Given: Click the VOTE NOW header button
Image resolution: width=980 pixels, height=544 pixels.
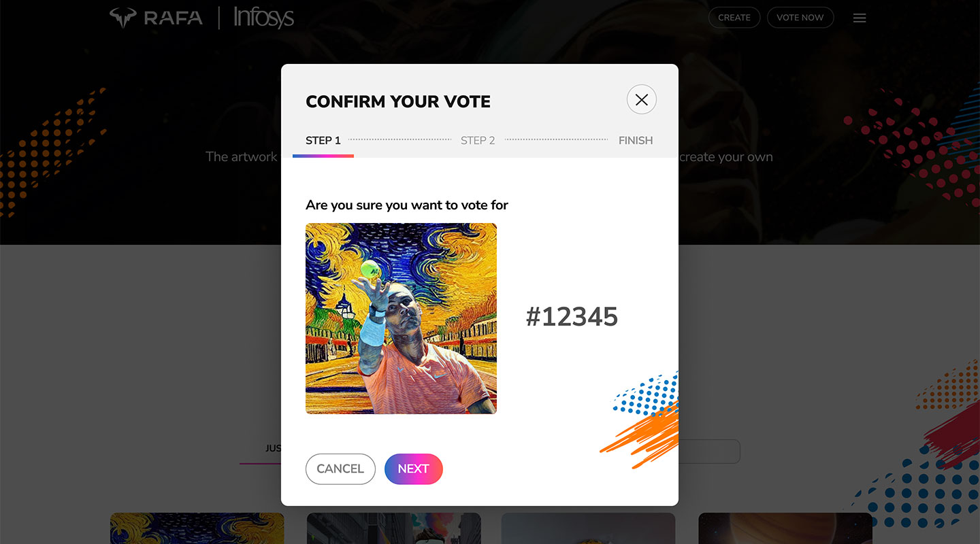Looking at the screenshot, I should [x=800, y=18].
